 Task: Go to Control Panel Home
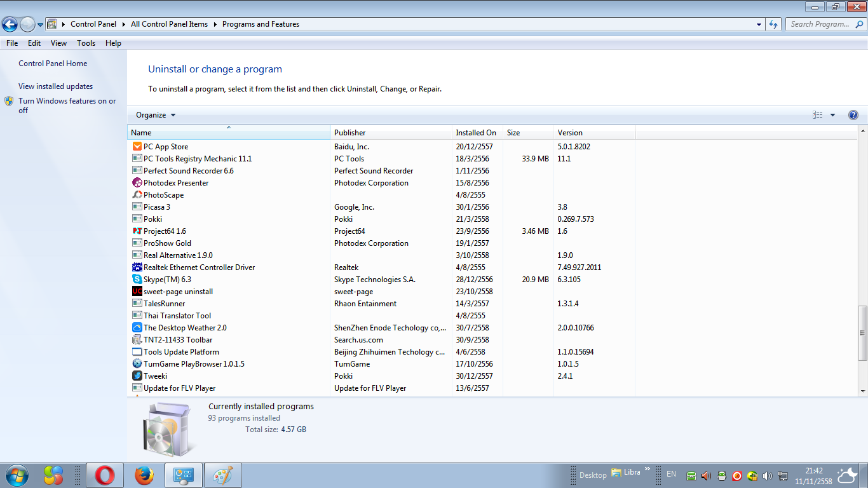(53, 64)
